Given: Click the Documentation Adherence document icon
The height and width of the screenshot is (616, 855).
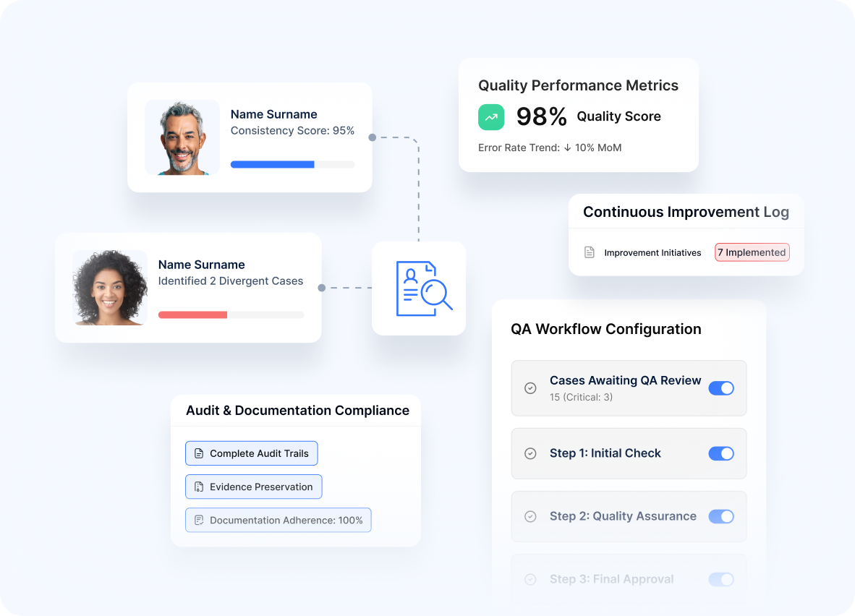Looking at the screenshot, I should [199, 520].
